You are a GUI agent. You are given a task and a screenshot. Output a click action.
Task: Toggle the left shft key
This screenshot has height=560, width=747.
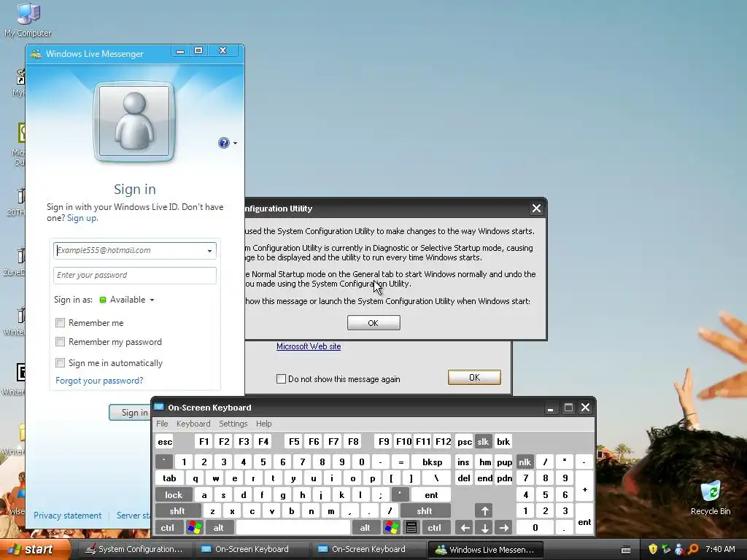pyautogui.click(x=177, y=511)
